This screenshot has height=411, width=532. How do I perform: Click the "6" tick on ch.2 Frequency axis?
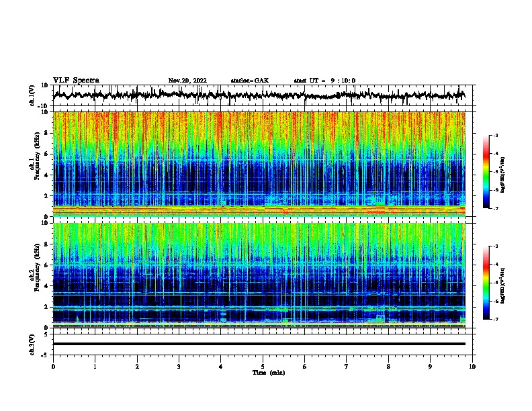click(46, 265)
